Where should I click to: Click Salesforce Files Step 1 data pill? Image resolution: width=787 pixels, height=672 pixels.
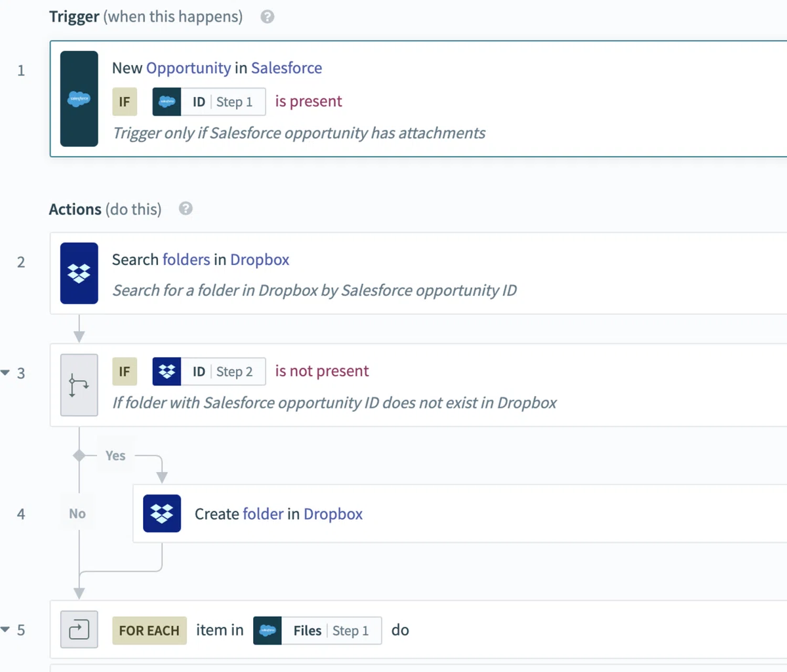click(317, 631)
